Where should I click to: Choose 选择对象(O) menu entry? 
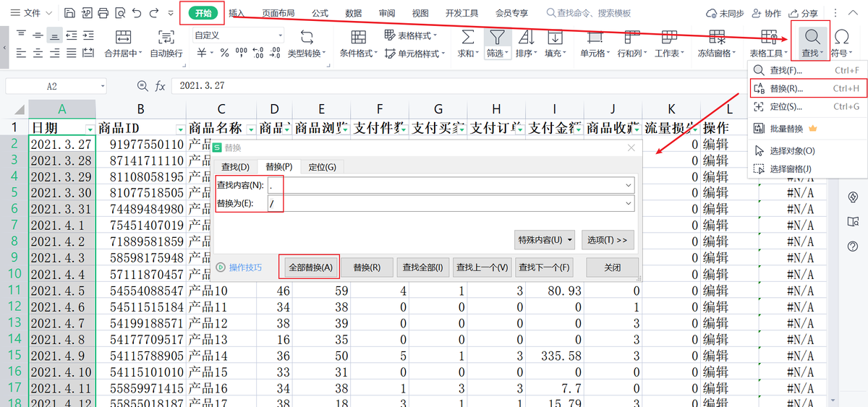[807, 150]
